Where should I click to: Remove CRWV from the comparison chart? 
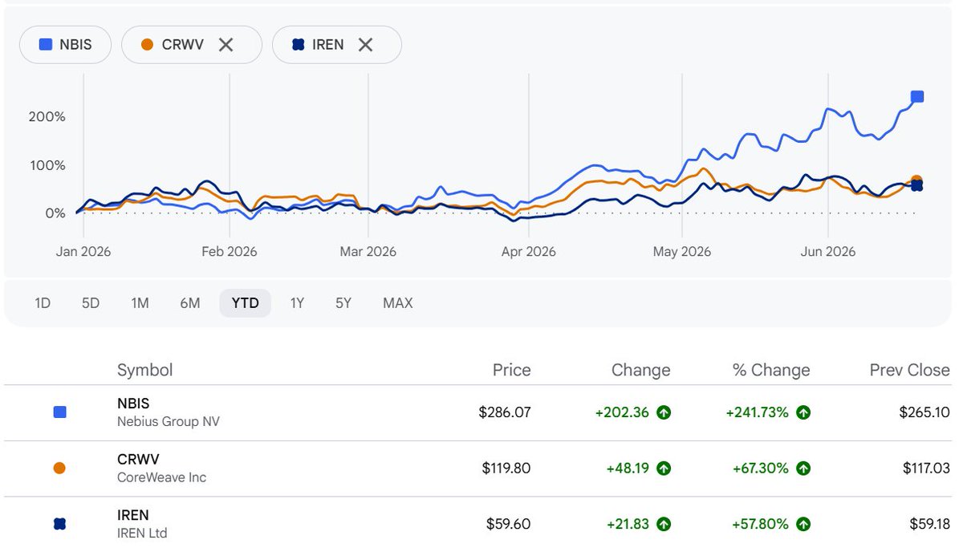pyautogui.click(x=226, y=44)
